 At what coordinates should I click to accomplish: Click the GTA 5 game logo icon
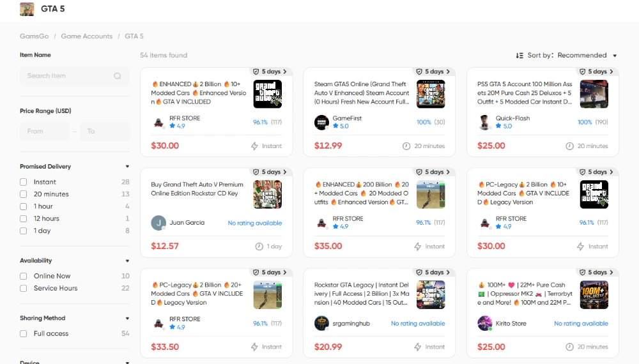point(27,9)
